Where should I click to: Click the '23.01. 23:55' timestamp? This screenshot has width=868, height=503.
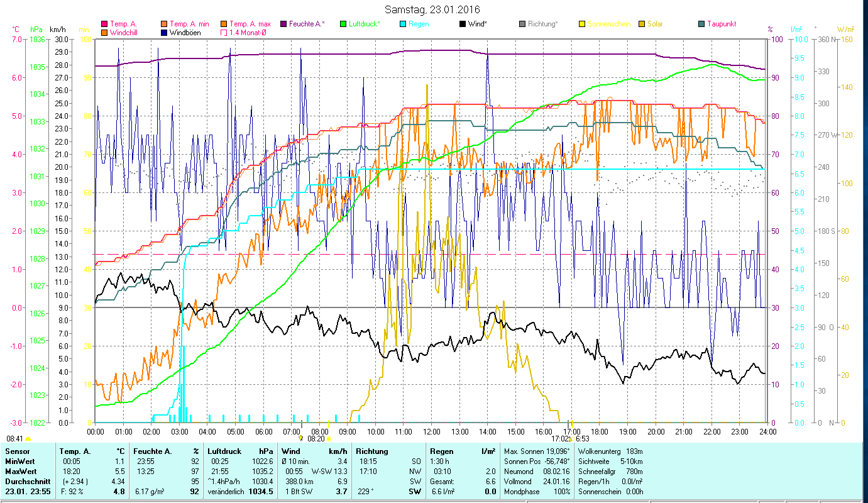(28, 492)
